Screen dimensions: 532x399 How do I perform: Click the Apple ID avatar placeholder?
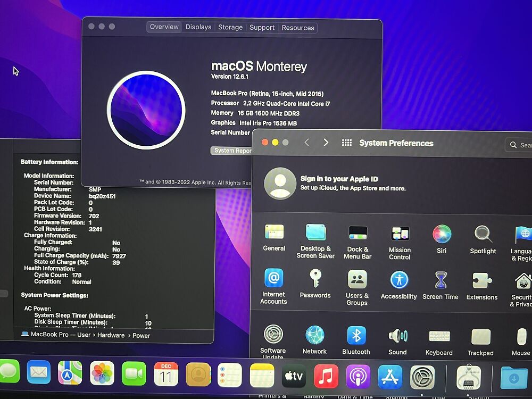click(280, 183)
